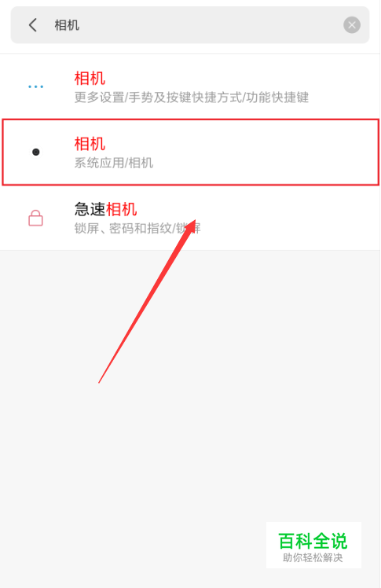Click the 相机 search input field
Viewport: 381px width, 588px height.
point(190,25)
